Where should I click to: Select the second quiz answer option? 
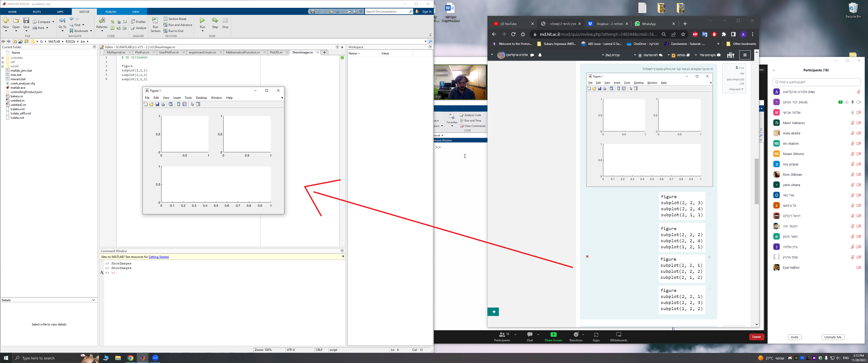(x=709, y=226)
